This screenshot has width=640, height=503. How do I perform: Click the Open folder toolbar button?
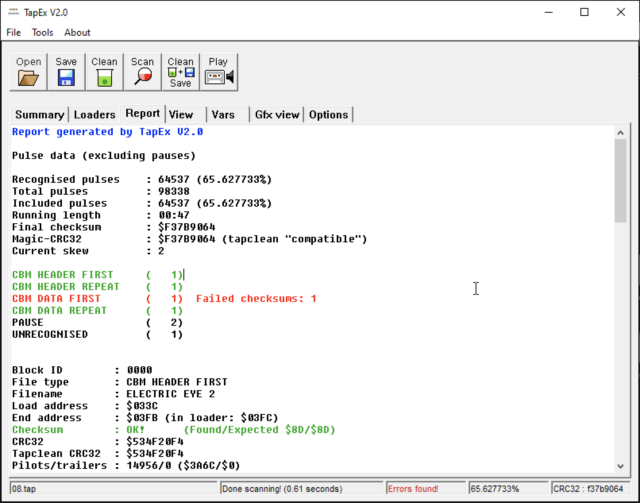(29, 71)
